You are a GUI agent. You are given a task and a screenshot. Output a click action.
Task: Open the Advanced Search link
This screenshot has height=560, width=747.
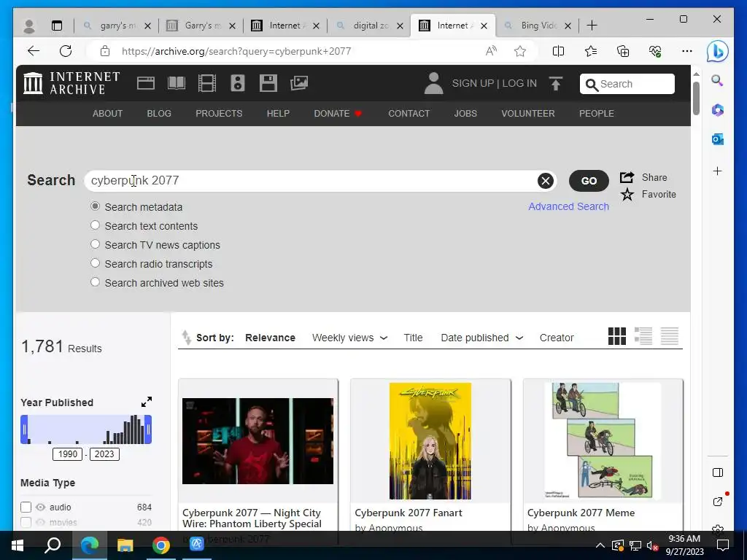pyautogui.click(x=568, y=206)
